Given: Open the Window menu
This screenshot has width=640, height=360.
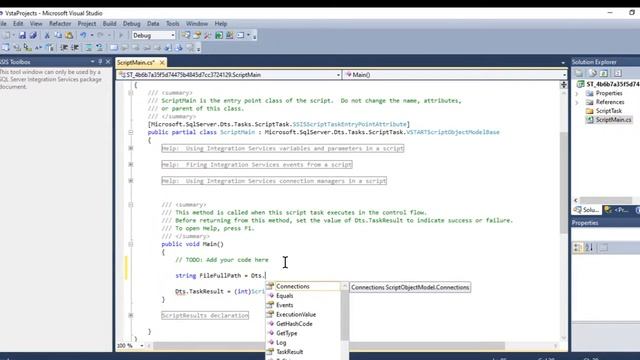Looking at the screenshot, I should 197,24.
